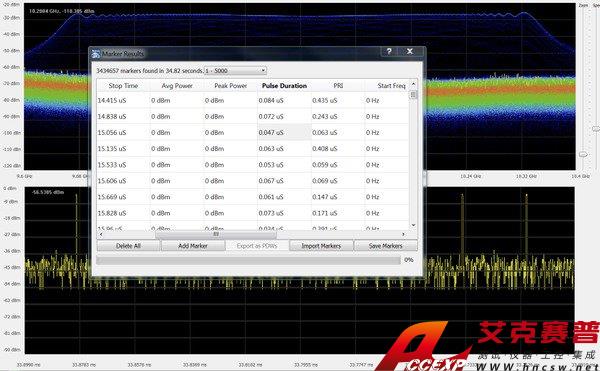Click table vertical scrollbar down arrow
The image size is (600, 371).
413,225
